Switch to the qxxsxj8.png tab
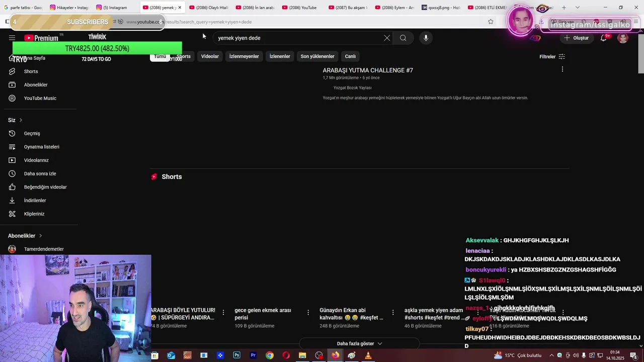The height and width of the screenshot is (362, 644). coord(441,8)
